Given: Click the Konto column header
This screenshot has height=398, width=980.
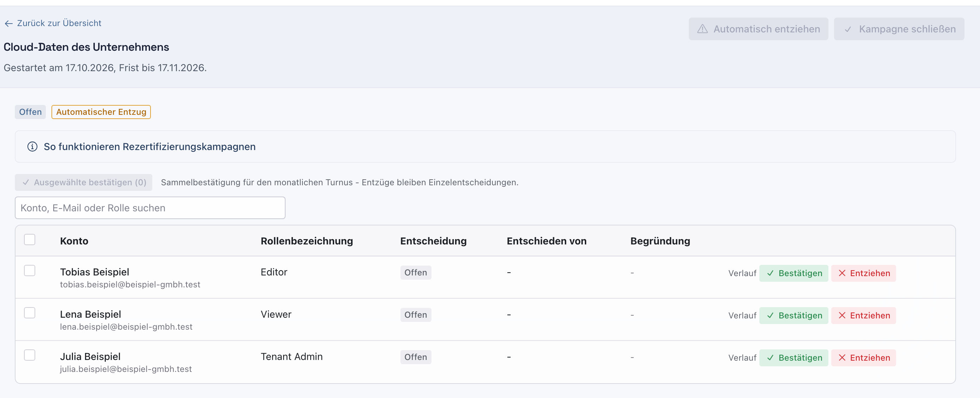Looking at the screenshot, I should [x=74, y=241].
